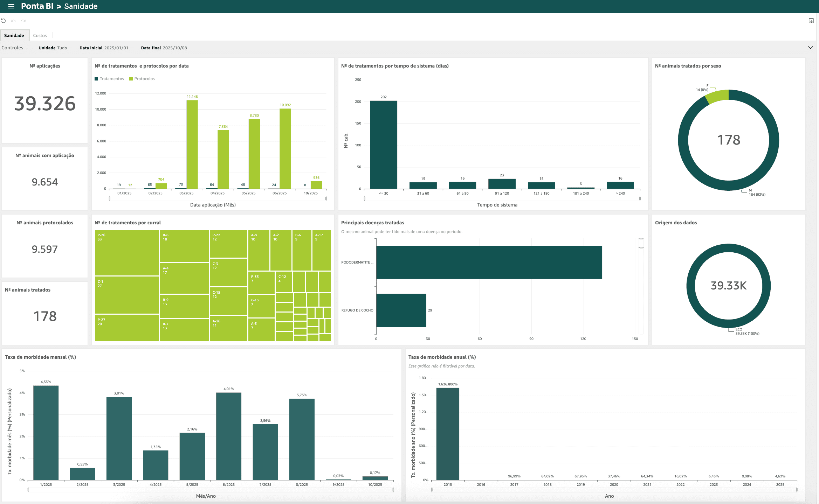Click the reset dashboard icon
Screen dimensions: 819x504
click(x=4, y=21)
